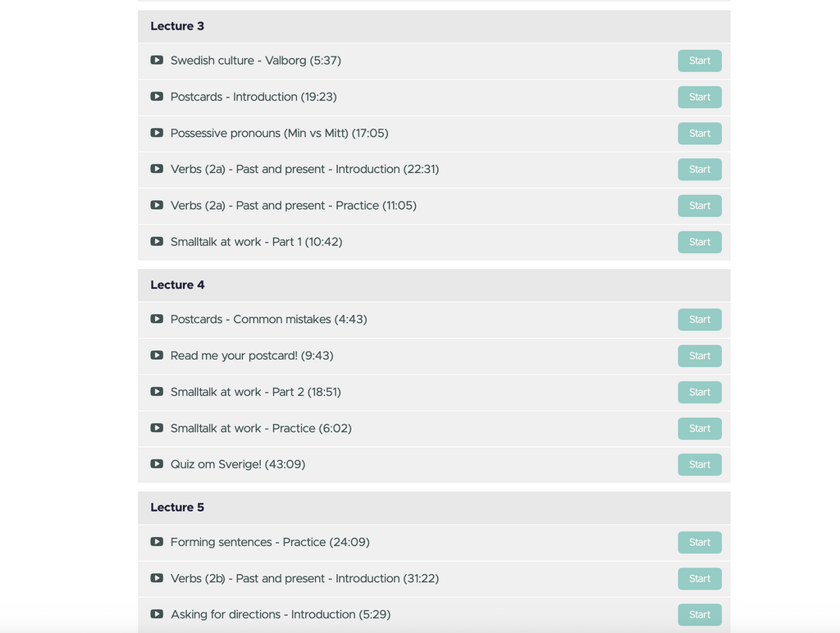Click video icon beside Quiz om Sverige!
The width and height of the screenshot is (840, 633).
click(x=157, y=464)
